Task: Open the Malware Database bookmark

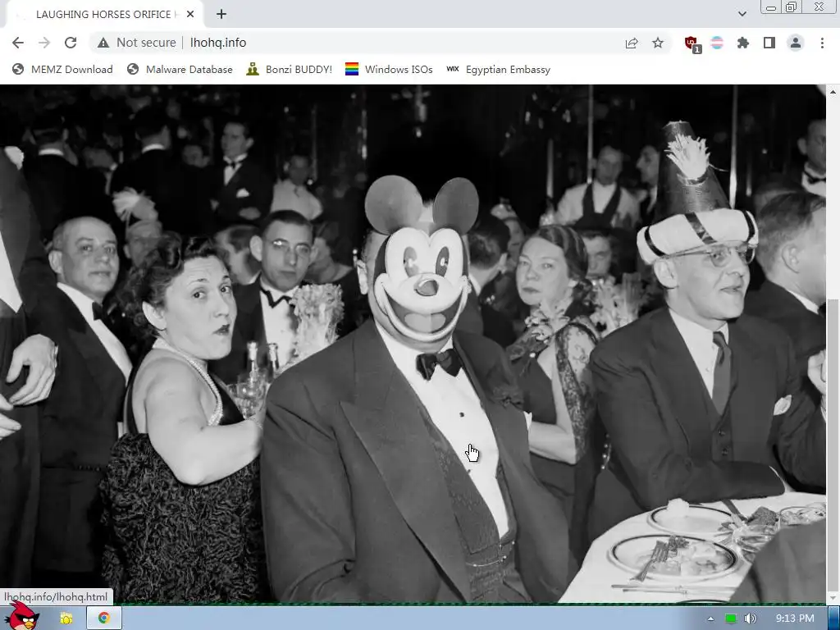Action: tap(180, 69)
